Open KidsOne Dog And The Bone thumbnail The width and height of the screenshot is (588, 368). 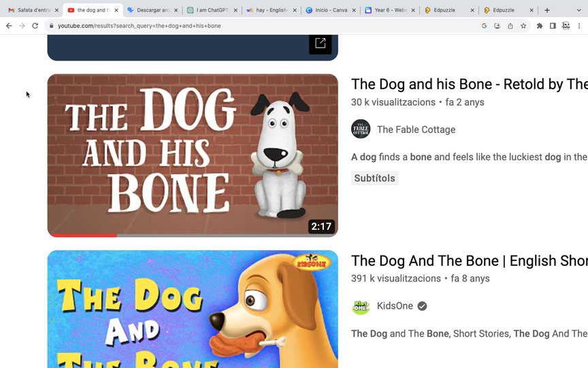(x=193, y=309)
